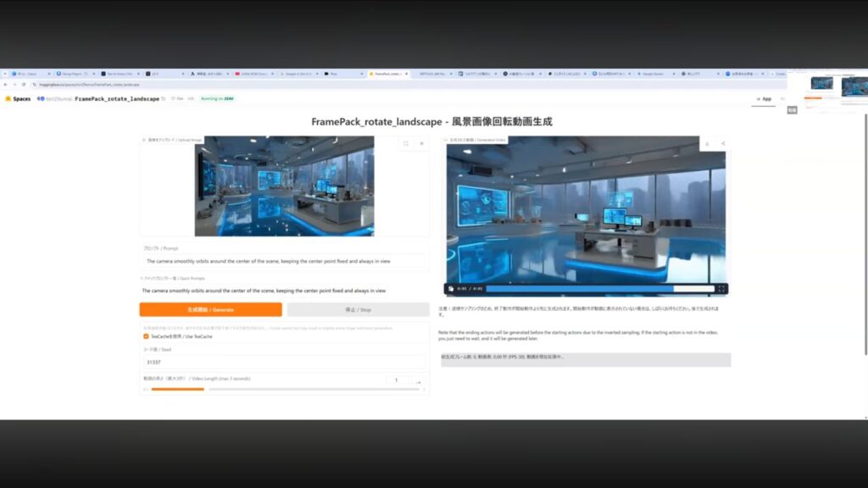This screenshot has width=868, height=488.
Task: Download the generated video
Action: [707, 144]
